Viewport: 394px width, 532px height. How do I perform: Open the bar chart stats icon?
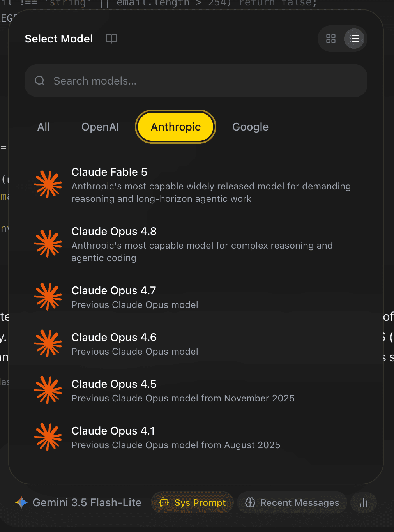coord(364,503)
